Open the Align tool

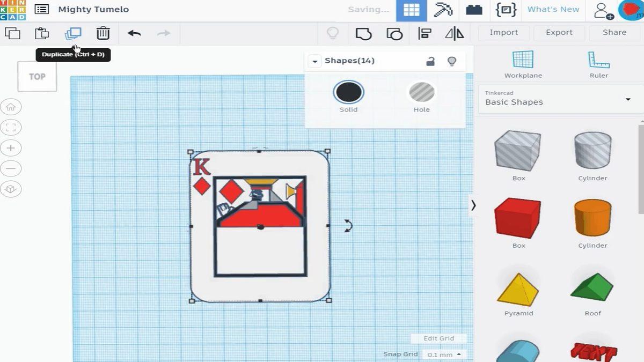[425, 33]
